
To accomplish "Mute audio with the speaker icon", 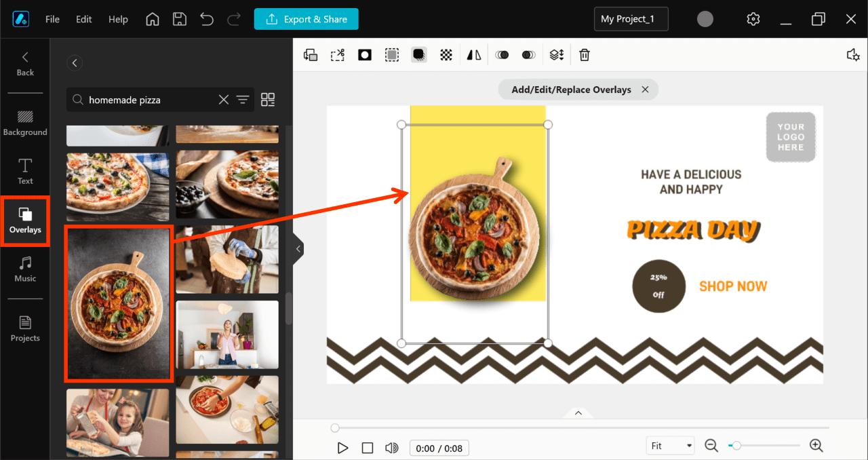I will (391, 448).
